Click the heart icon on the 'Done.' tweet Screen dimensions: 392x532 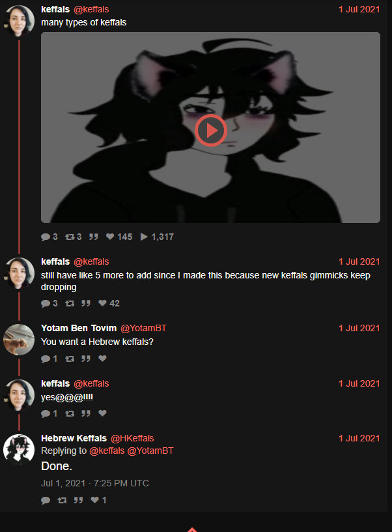click(95, 500)
